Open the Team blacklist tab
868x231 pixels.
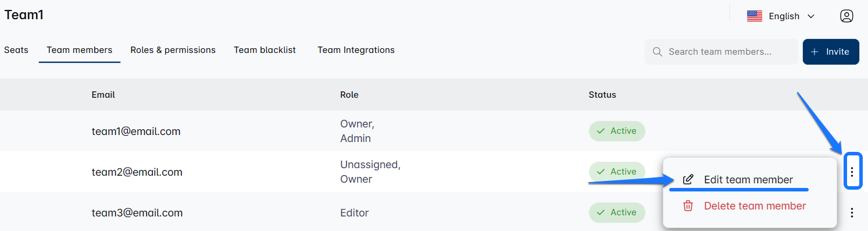[x=265, y=50]
